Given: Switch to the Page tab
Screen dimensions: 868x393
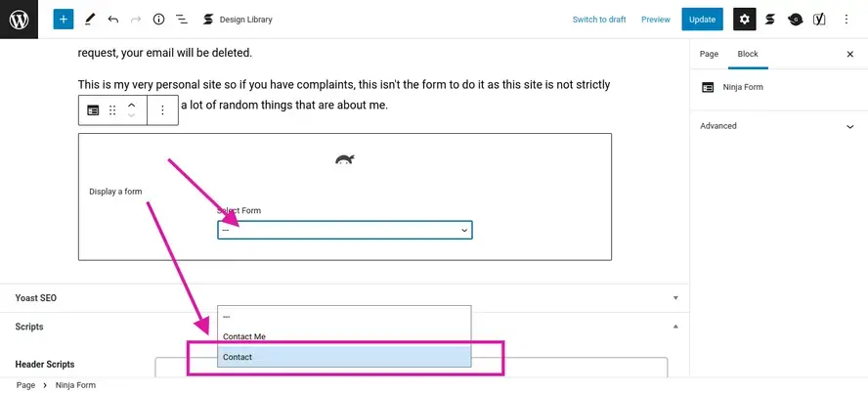Looking at the screenshot, I should coord(710,54).
